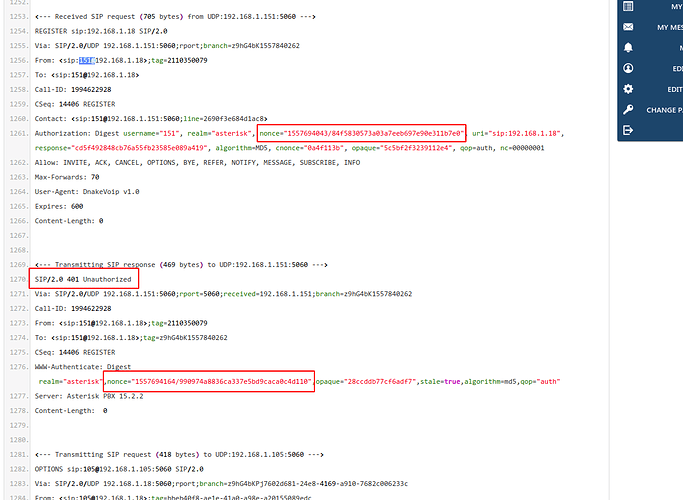Open the envelope My Messages icon
The width and height of the screenshot is (683, 500).
628,27
